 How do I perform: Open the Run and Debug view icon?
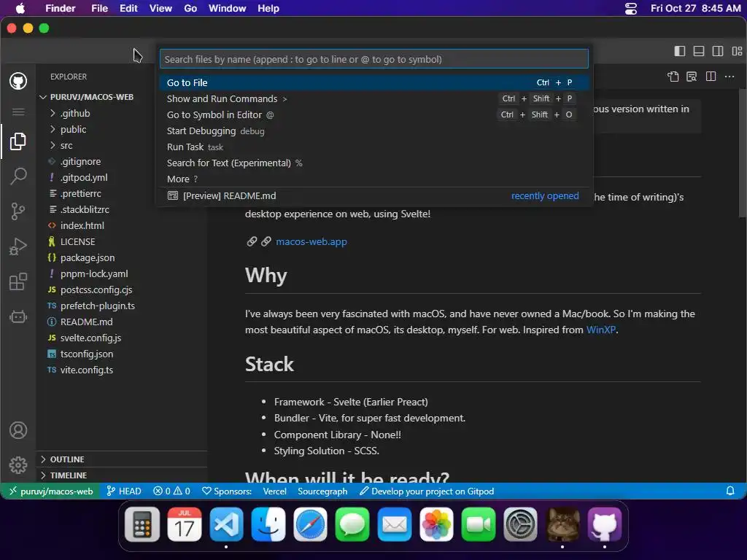[18, 246]
